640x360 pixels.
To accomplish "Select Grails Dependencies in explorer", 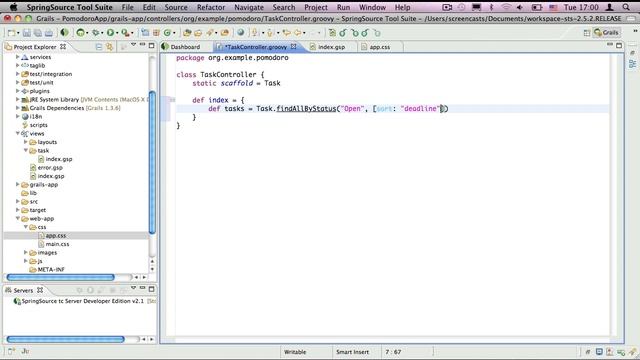I will (x=57, y=108).
